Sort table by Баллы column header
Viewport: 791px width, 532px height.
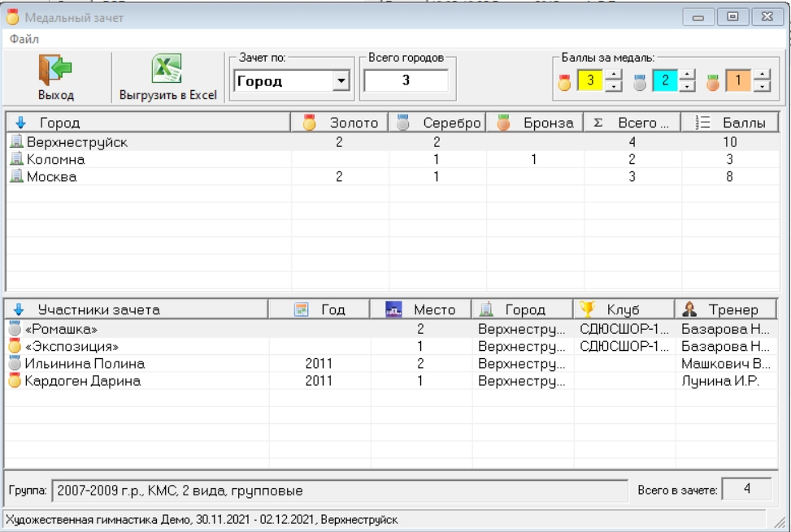pyautogui.click(x=732, y=123)
